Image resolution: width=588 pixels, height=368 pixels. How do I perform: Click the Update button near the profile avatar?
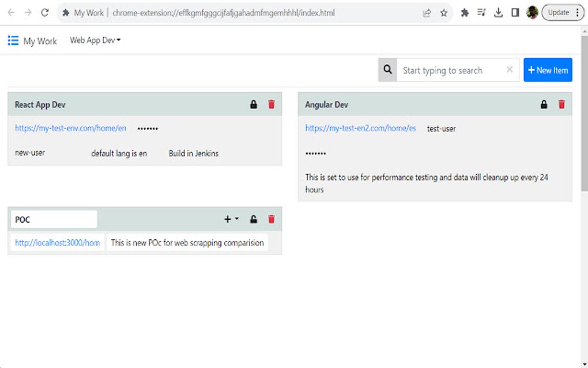(558, 12)
